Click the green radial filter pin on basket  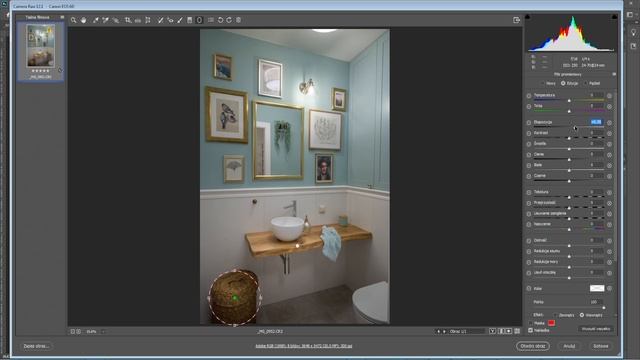(235, 298)
